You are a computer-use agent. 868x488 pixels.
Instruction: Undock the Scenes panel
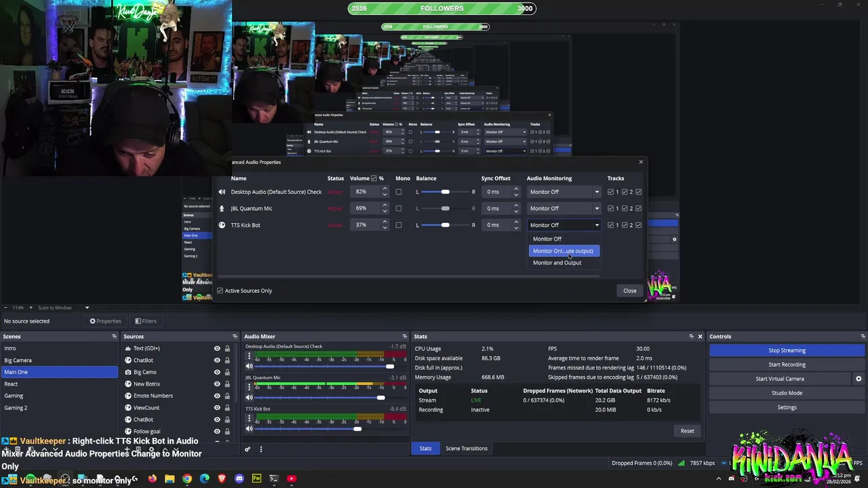[114, 336]
